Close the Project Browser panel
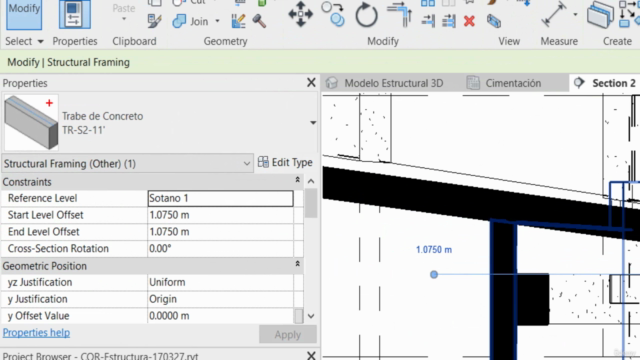Image resolution: width=640 pixels, height=360 pixels. click(x=311, y=356)
